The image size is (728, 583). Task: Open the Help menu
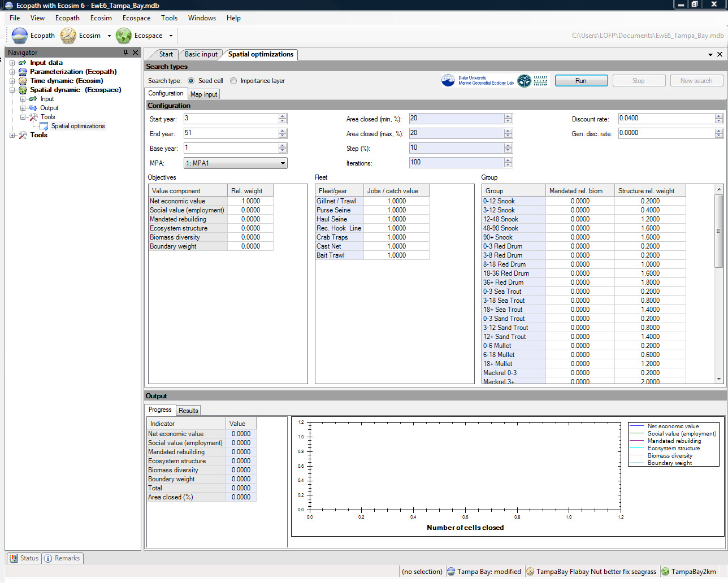click(x=233, y=18)
